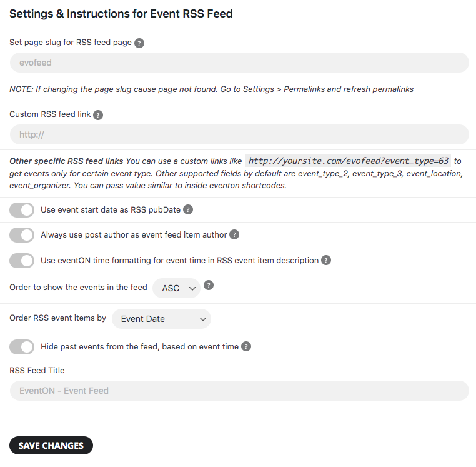Click help icon next to ASC order dropdown
This screenshot has height=467, width=476.
point(209,285)
